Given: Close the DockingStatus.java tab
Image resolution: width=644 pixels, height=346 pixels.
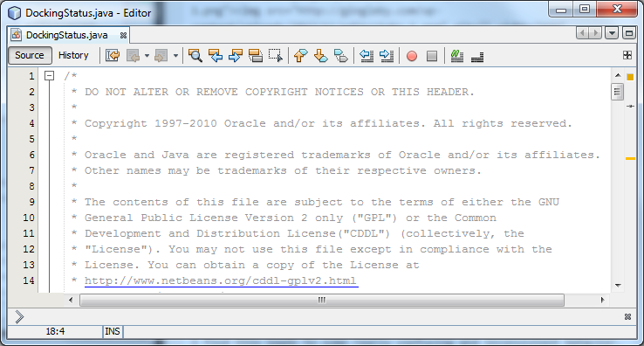Looking at the screenshot, I should tap(123, 35).
